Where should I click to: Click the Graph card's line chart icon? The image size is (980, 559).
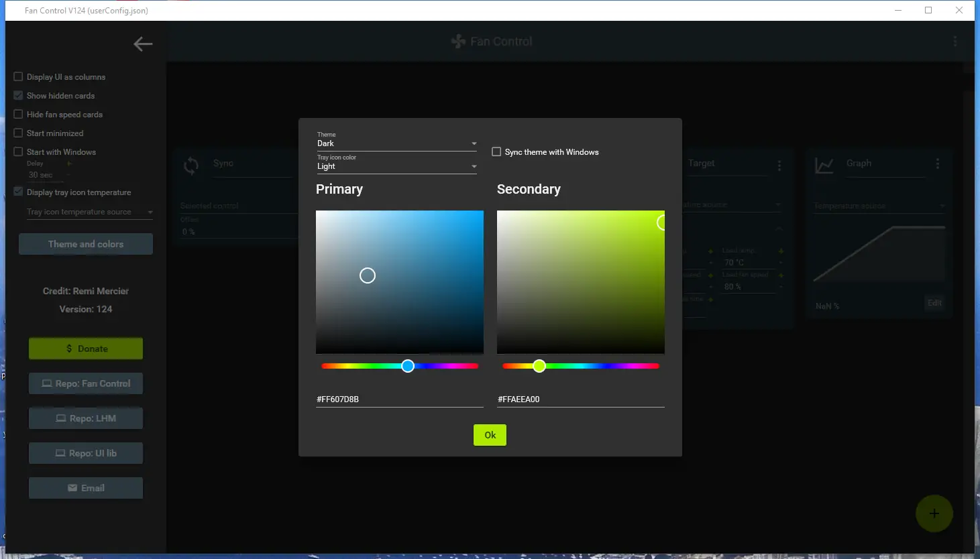click(824, 165)
